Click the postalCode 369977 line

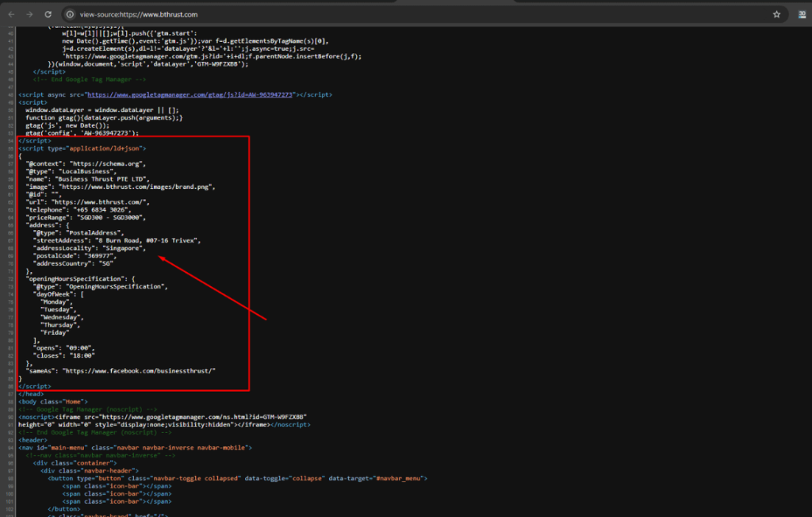pyautogui.click(x=75, y=256)
